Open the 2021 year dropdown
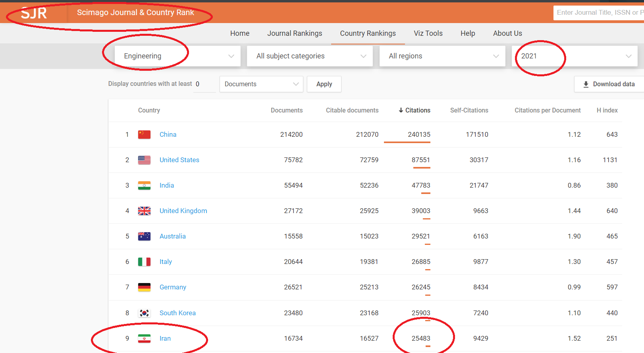Viewport: 644px width, 353px height. [x=575, y=56]
